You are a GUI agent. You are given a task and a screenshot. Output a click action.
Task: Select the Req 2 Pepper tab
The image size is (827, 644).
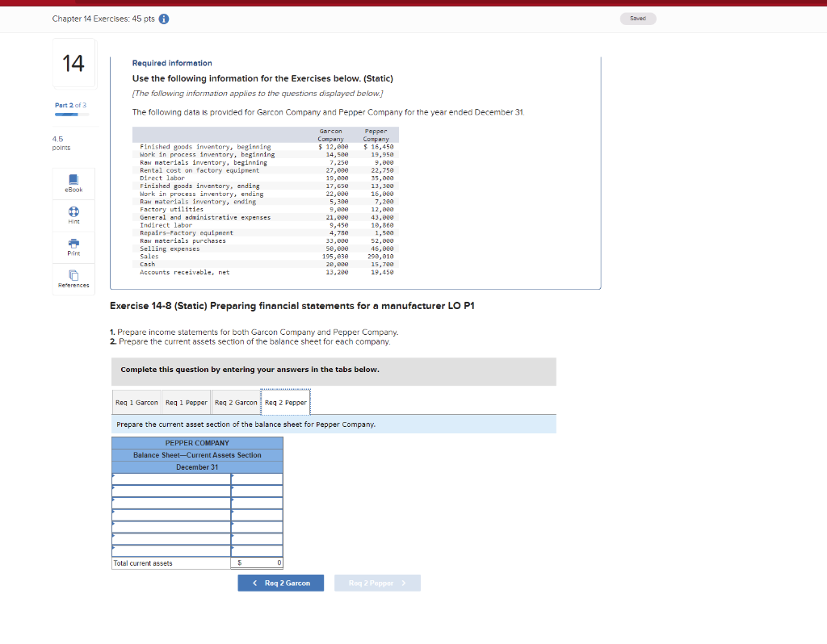coord(285,403)
